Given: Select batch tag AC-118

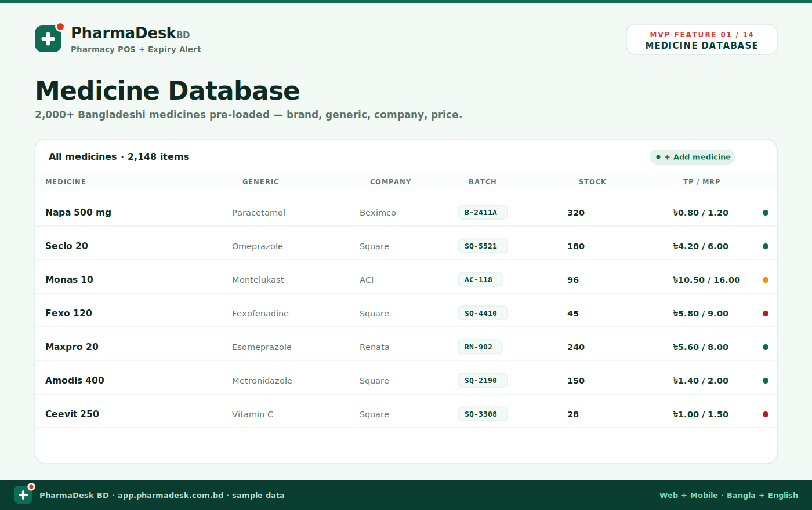Looking at the screenshot, I should pyautogui.click(x=480, y=279).
